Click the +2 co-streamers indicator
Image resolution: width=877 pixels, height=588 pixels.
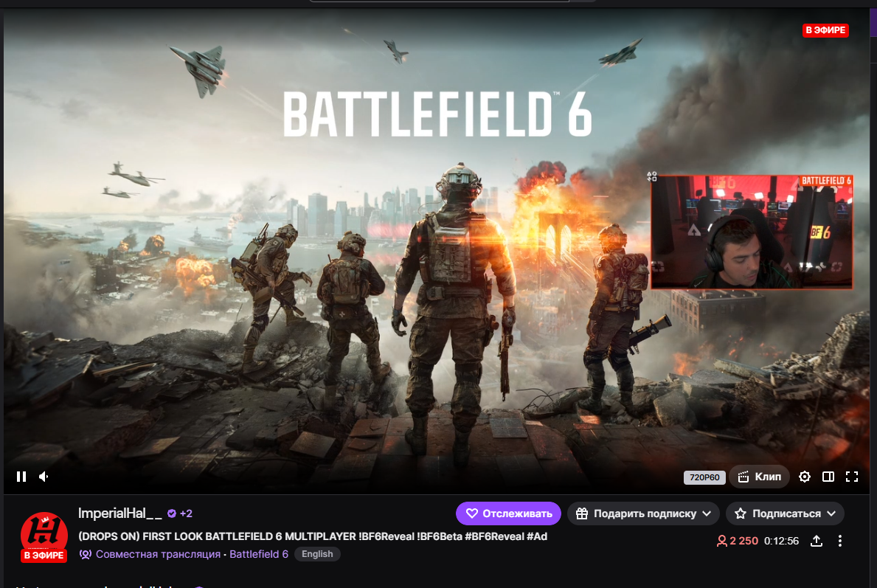click(187, 513)
